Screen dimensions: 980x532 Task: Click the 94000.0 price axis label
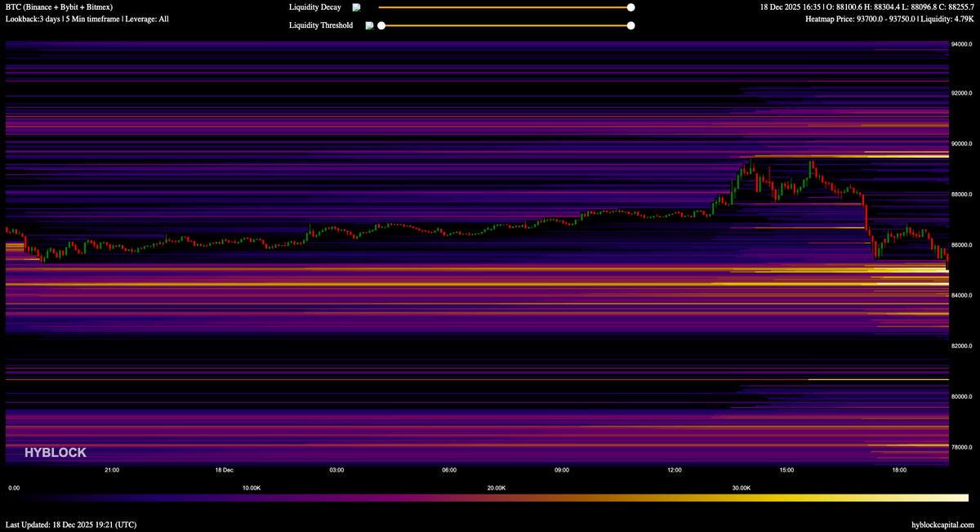(961, 44)
